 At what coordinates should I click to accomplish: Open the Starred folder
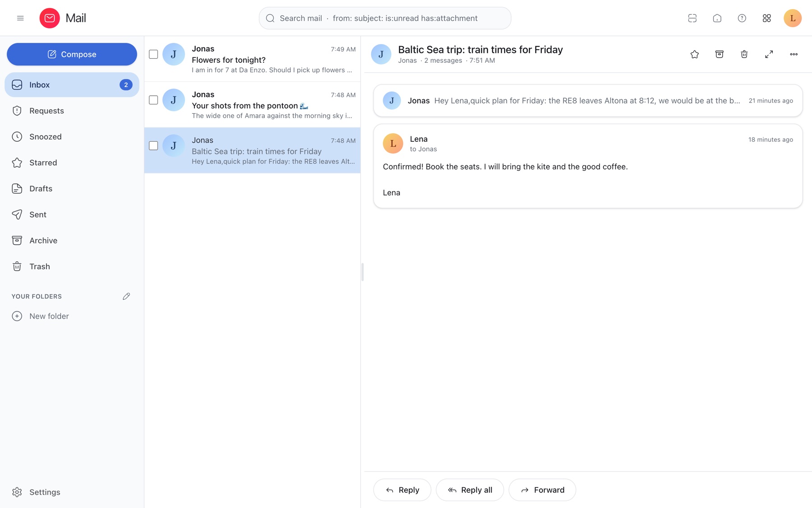72,163
